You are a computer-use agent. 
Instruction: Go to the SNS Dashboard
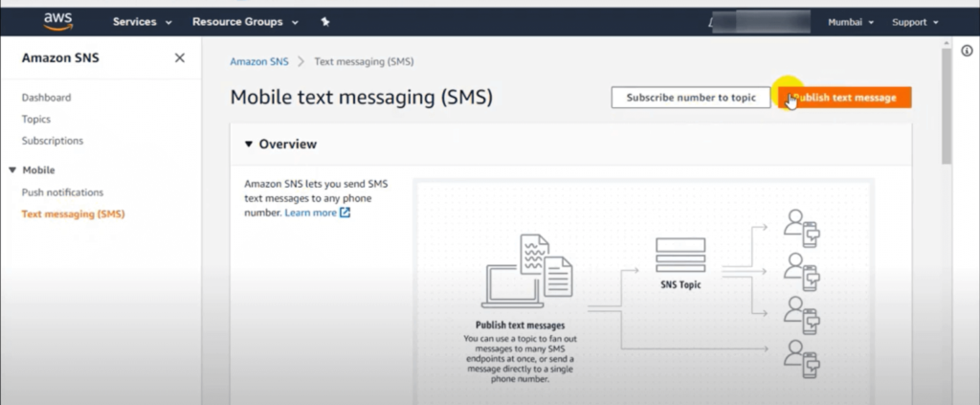tap(46, 98)
